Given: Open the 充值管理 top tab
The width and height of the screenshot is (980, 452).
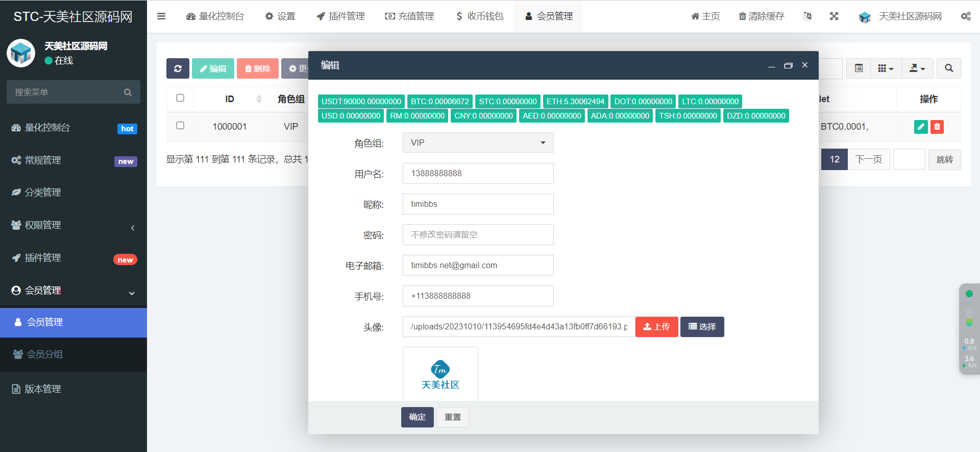Looking at the screenshot, I should (409, 16).
